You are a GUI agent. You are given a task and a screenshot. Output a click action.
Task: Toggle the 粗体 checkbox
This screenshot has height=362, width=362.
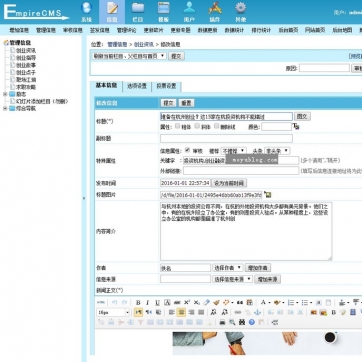click(178, 126)
